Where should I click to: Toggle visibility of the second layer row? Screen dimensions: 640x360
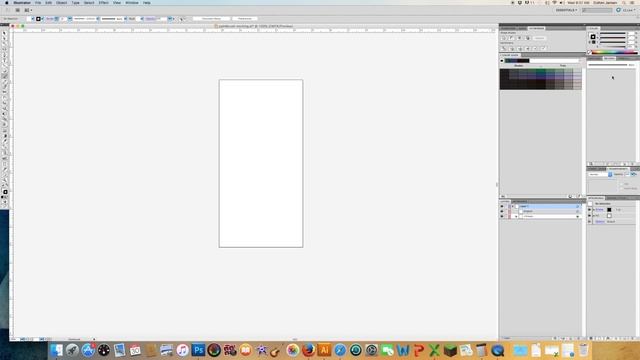[x=502, y=211]
